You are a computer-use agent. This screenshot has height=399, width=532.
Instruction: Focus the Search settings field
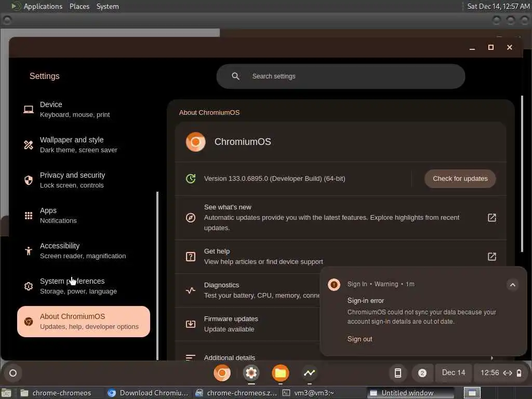341,76
